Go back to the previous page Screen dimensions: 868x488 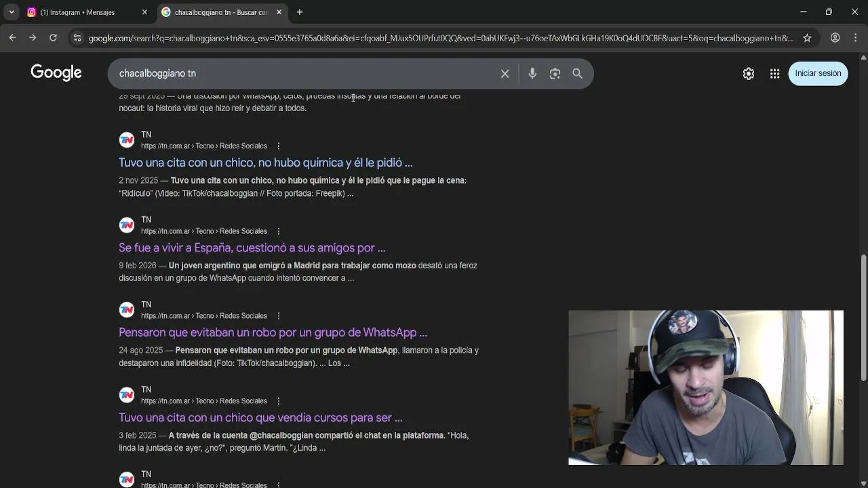tap(12, 38)
